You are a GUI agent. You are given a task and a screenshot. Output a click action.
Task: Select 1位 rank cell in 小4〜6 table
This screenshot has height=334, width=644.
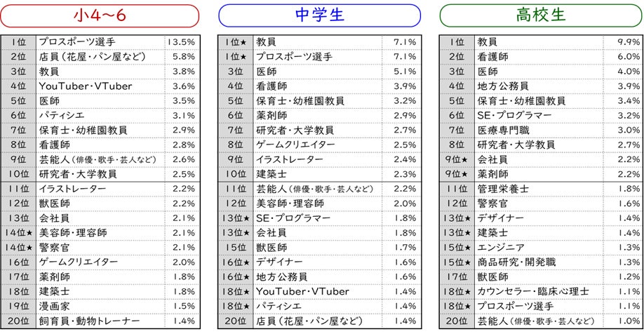point(18,42)
